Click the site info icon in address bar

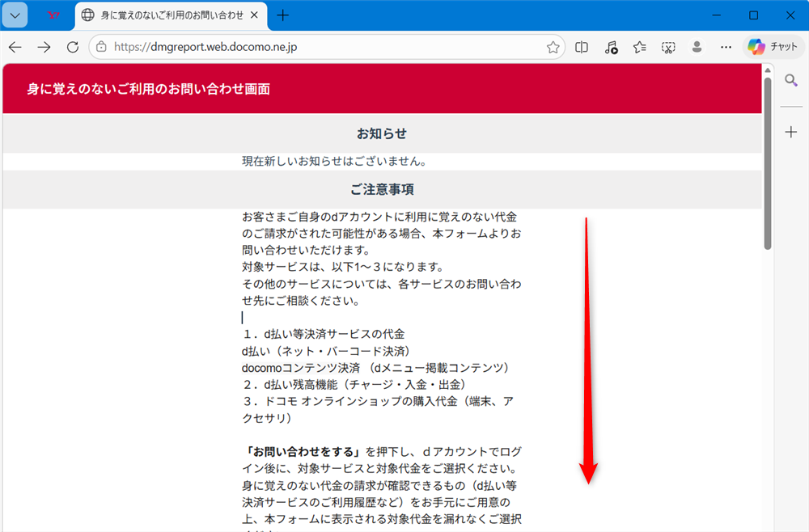tap(102, 47)
